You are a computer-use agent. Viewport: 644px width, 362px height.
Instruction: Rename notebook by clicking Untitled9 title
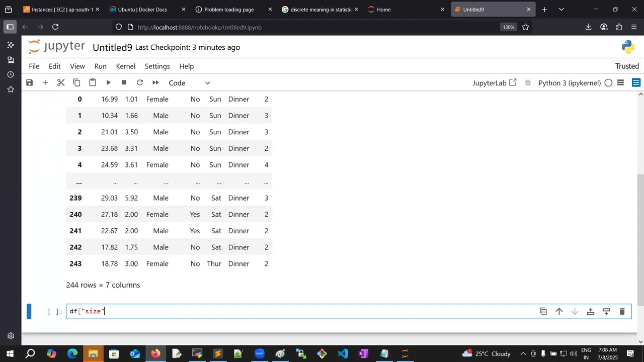[112, 47]
